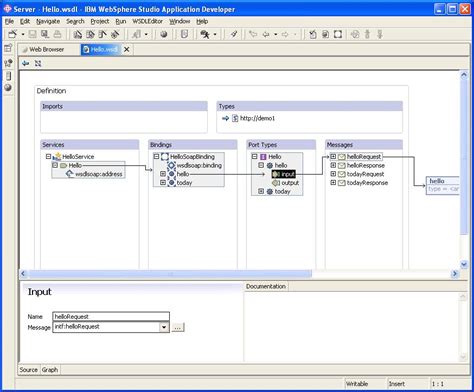Open the Message combo box dropdown arrow

(164, 327)
